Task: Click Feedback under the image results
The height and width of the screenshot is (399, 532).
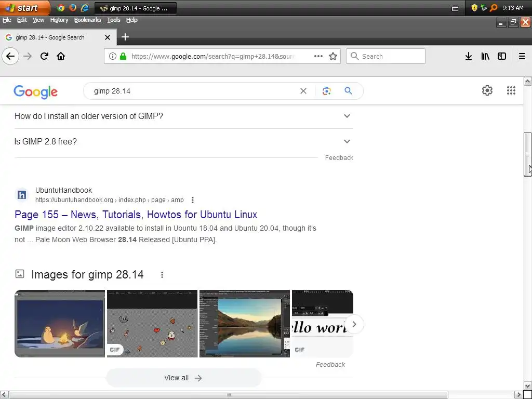Action: [330, 364]
